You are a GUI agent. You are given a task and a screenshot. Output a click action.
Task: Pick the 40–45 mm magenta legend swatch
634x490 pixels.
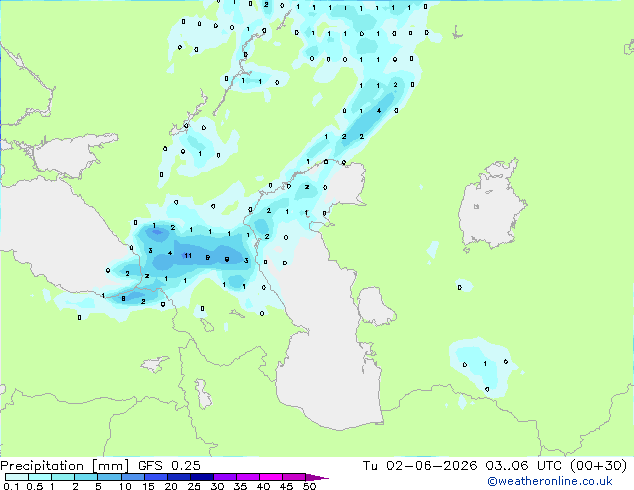(271, 477)
